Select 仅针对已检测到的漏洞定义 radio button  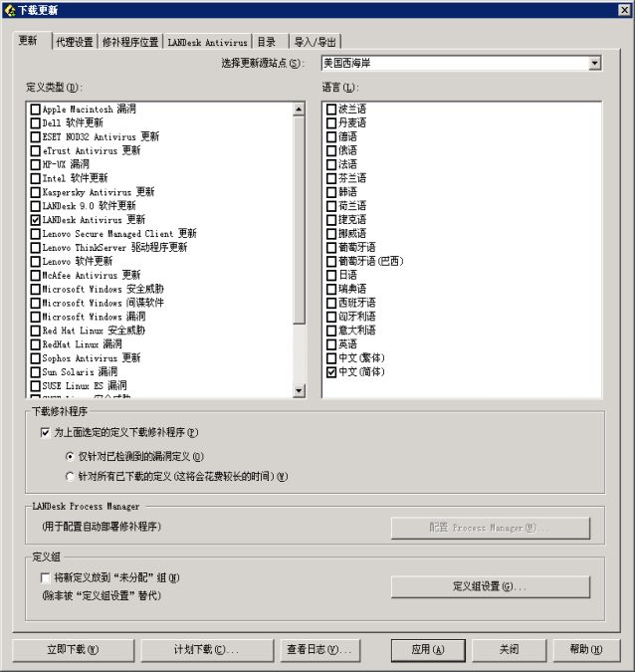[x=70, y=457]
